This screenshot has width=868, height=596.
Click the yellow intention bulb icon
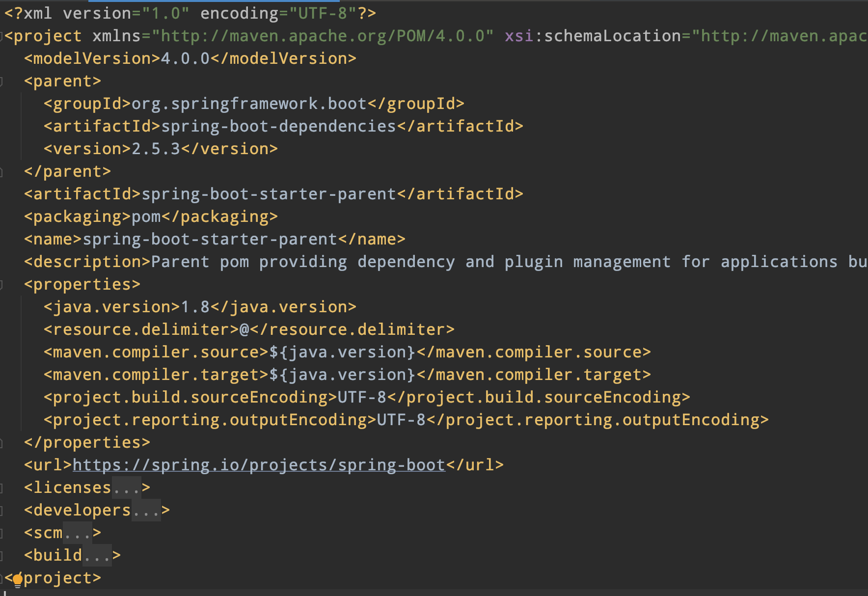[18, 581]
